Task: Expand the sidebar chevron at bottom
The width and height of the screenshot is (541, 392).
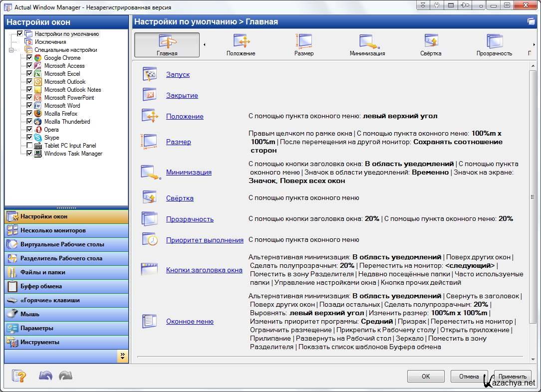Action: (122, 356)
